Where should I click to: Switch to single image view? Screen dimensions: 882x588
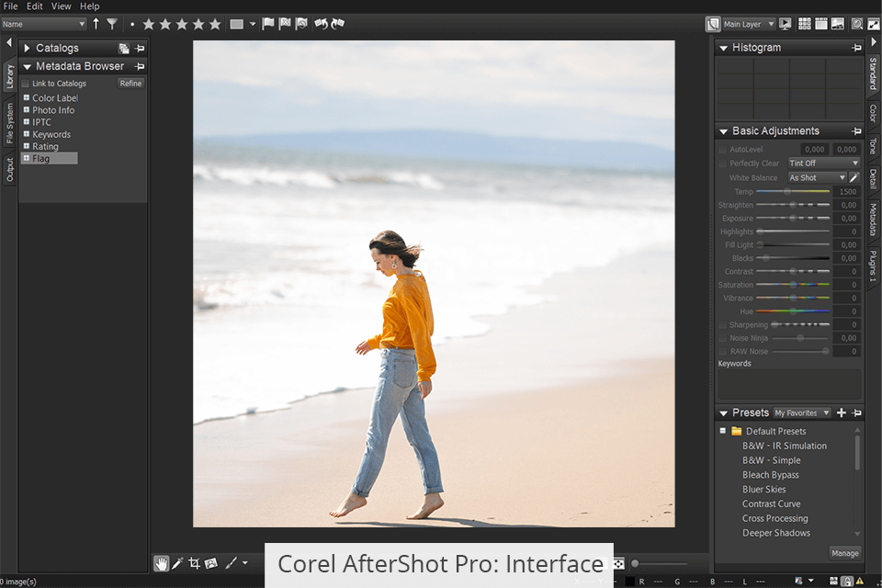838,24
